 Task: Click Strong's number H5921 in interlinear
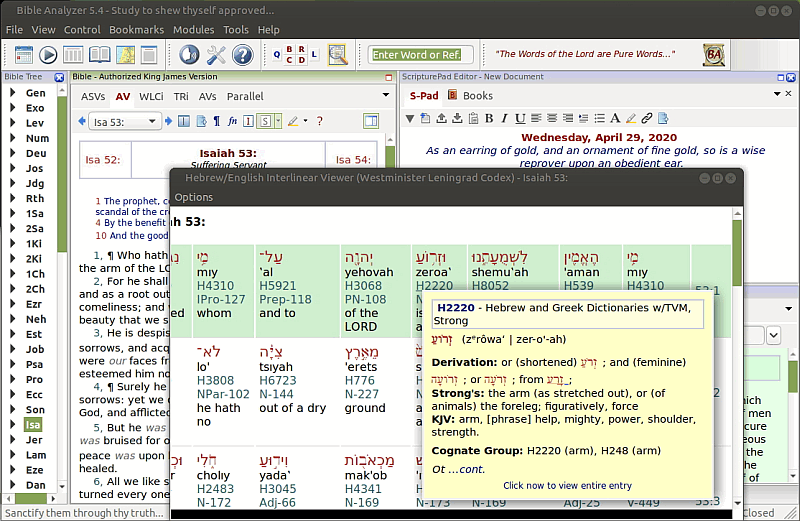point(278,286)
